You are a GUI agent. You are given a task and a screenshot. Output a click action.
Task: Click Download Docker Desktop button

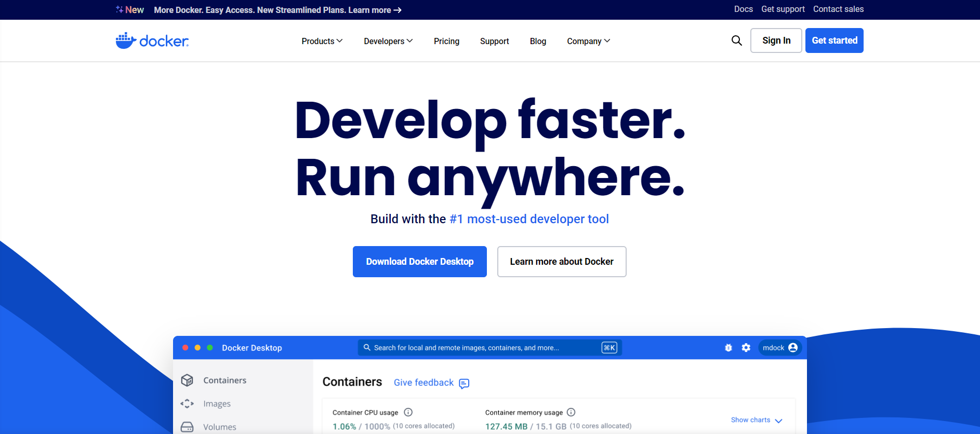(x=420, y=262)
